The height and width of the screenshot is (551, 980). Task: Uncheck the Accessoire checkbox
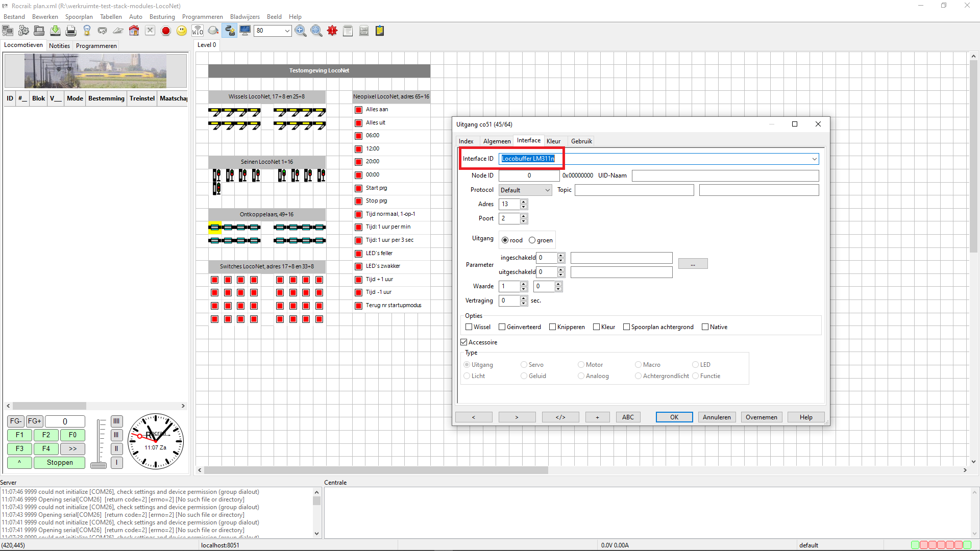tap(464, 342)
